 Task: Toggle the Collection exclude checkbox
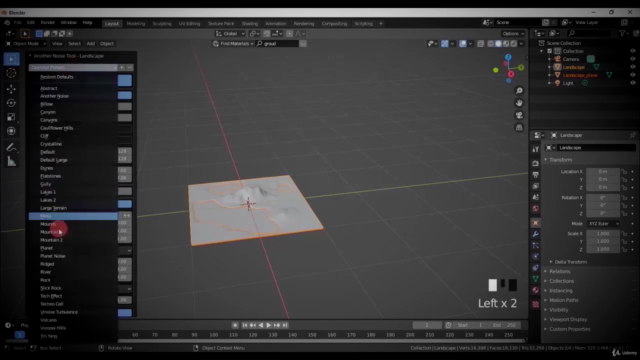pyautogui.click(x=549, y=51)
